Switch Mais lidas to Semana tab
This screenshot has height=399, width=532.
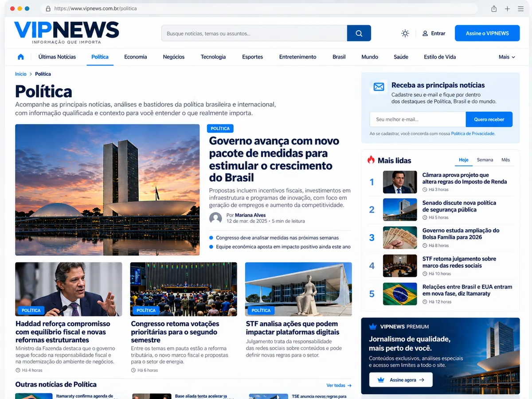(x=485, y=160)
